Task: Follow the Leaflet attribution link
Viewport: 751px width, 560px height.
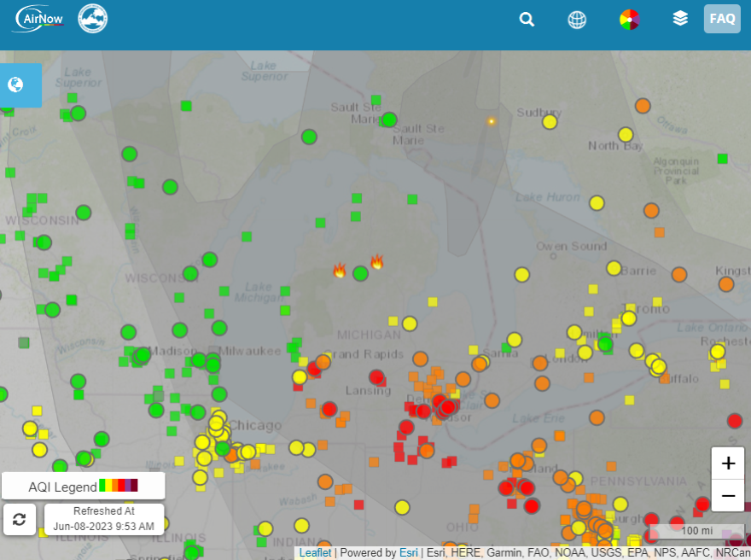Action: 315,553
